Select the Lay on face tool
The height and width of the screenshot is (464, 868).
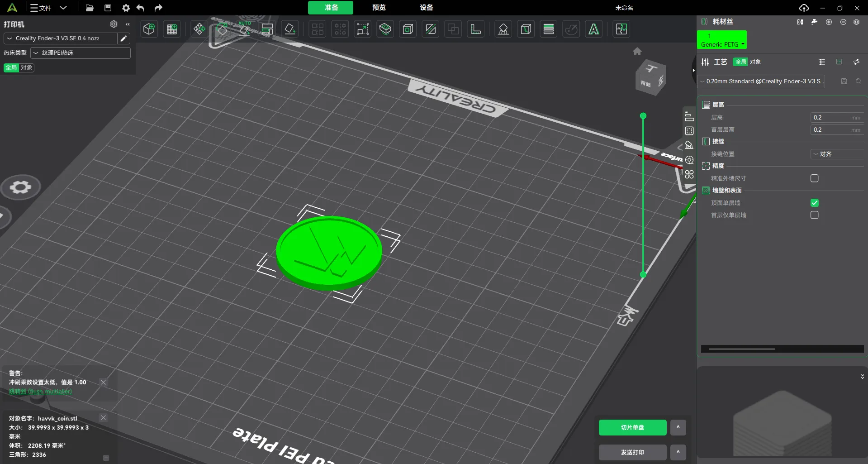(x=290, y=29)
